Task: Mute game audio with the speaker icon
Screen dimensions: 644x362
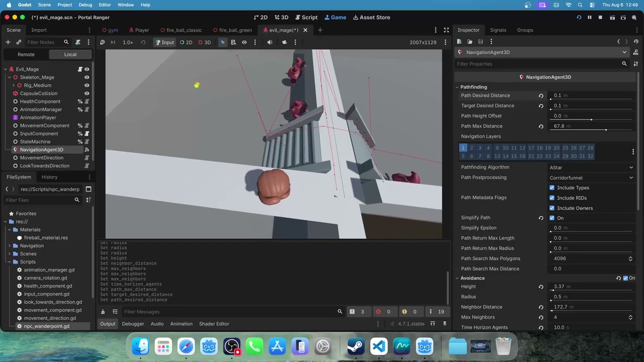Action: 270,42
